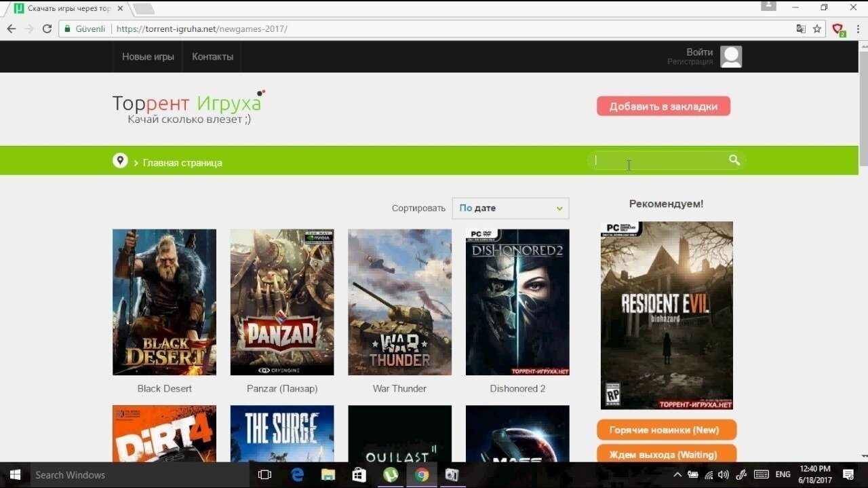Click the location pin breadcrumb icon
The width and height of the screenshot is (868, 488).
(x=120, y=161)
